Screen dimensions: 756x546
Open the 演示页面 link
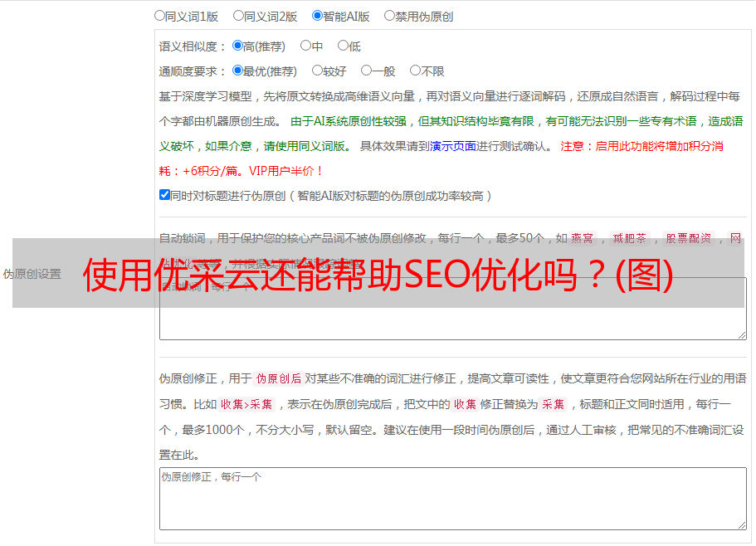point(453,146)
